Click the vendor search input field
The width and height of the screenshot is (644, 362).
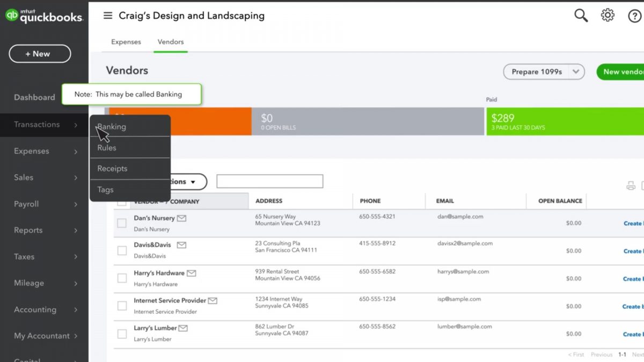269,181
